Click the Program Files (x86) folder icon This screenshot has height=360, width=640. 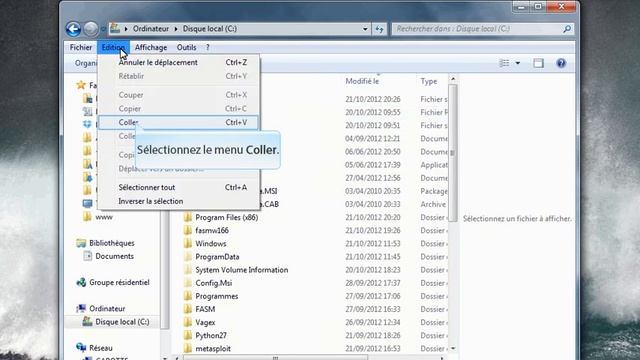tap(188, 217)
